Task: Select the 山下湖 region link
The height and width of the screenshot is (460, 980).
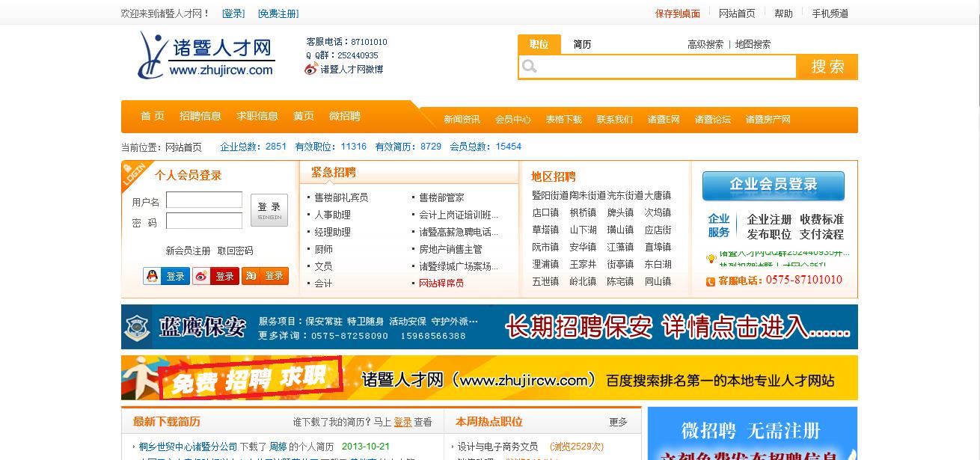Action: click(584, 230)
